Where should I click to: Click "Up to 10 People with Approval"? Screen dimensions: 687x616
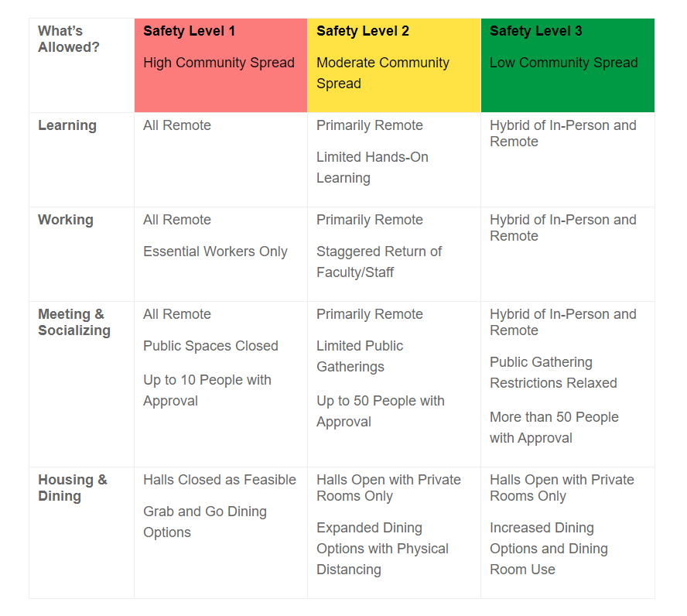click(207, 390)
